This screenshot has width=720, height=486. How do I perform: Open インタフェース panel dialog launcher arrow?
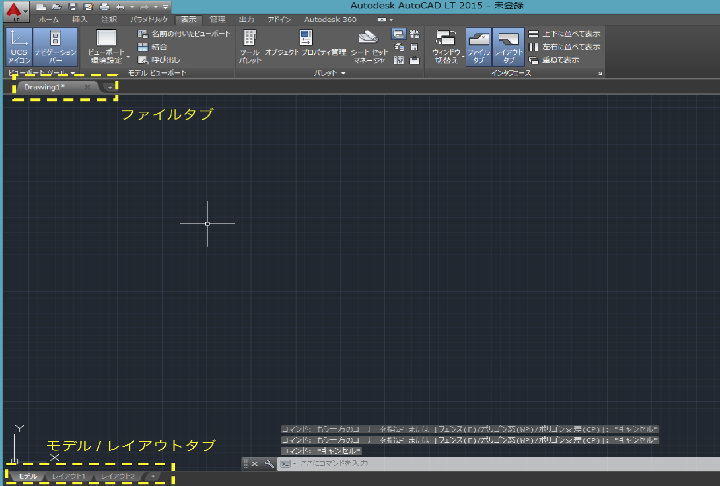(x=600, y=73)
